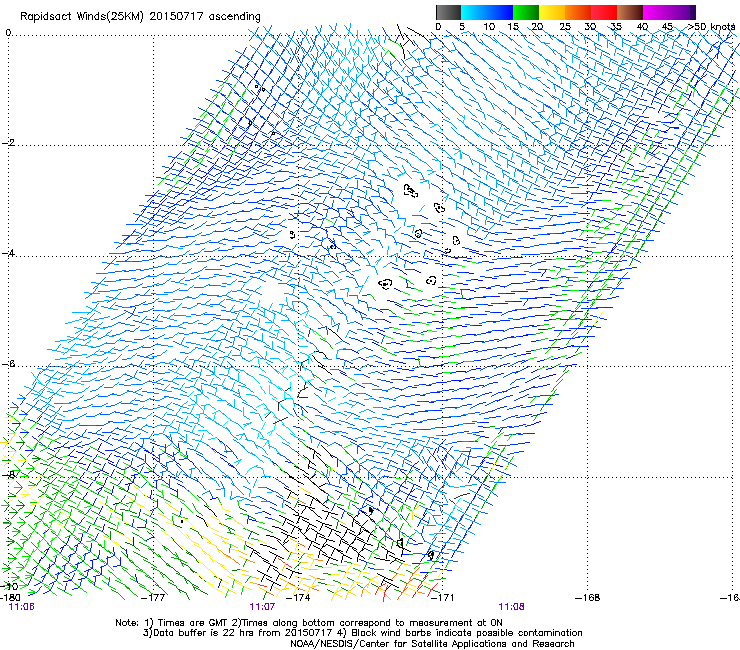
Task: Click the latitude label '0' on left axis
Action: (x=8, y=33)
